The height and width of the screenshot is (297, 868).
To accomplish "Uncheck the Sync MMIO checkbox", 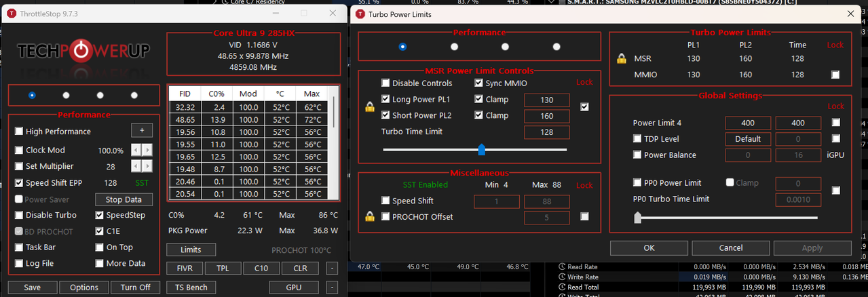I will point(478,83).
